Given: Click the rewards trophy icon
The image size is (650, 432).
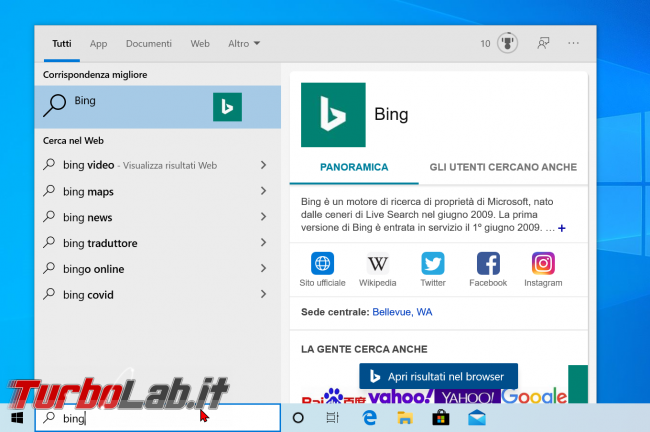Looking at the screenshot, I should [x=507, y=43].
